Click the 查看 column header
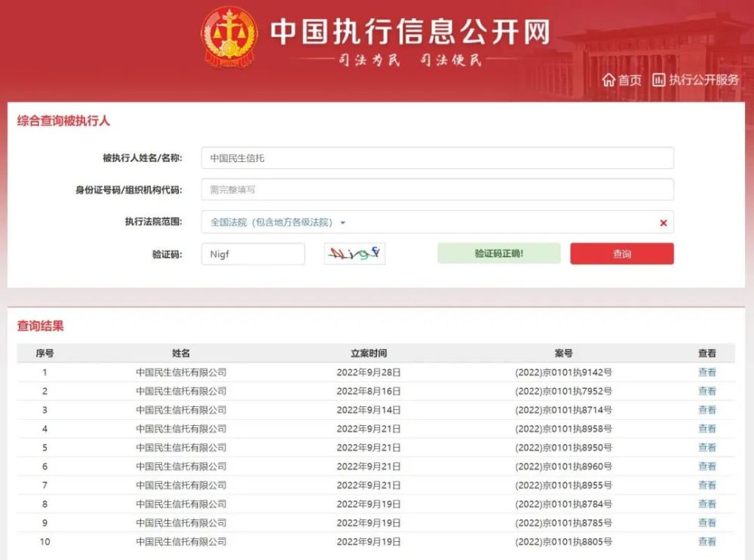754x560 pixels. pyautogui.click(x=707, y=353)
